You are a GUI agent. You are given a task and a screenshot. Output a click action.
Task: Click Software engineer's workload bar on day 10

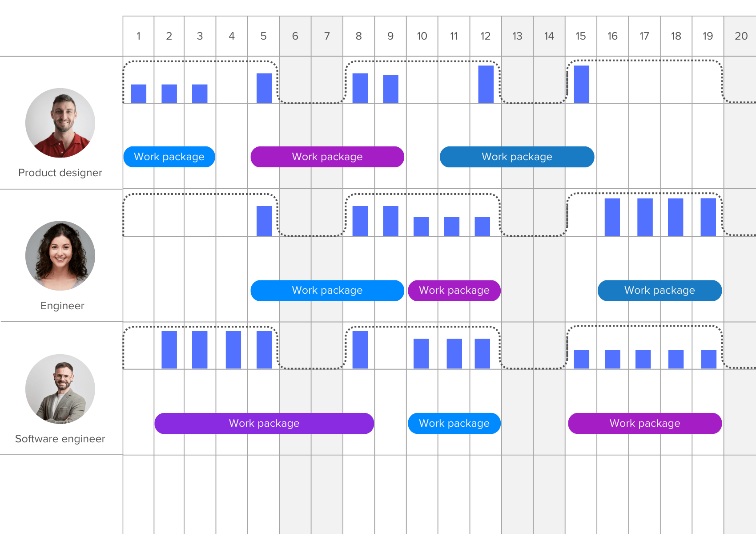(x=421, y=354)
